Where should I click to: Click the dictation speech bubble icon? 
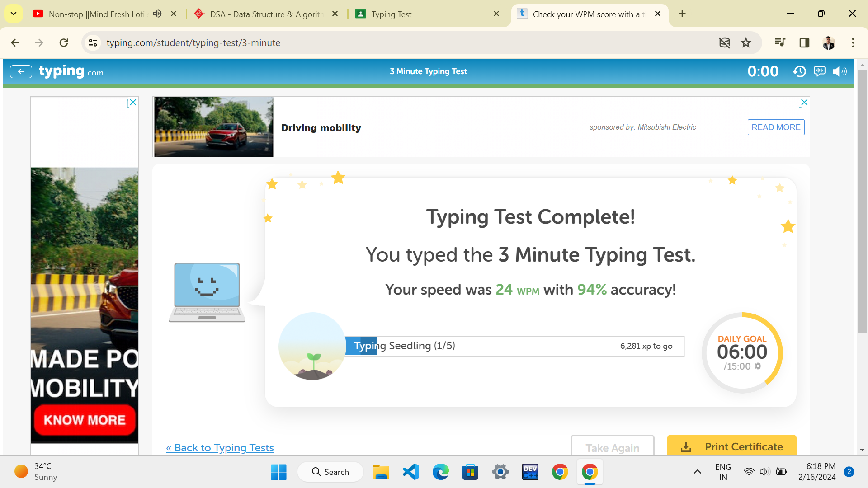[819, 71]
